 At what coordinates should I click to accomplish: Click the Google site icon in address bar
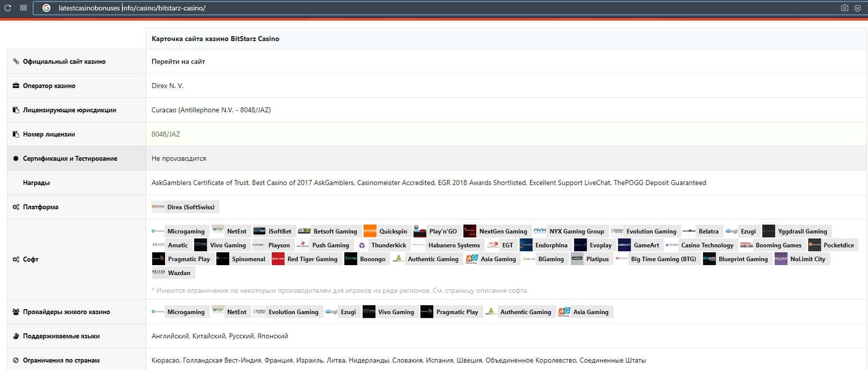[x=46, y=8]
